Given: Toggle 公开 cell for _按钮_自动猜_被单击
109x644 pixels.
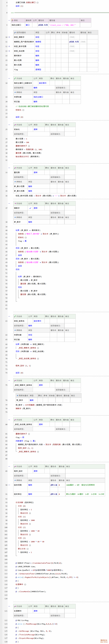Looking at the screenshot, I should click(36, 424).
